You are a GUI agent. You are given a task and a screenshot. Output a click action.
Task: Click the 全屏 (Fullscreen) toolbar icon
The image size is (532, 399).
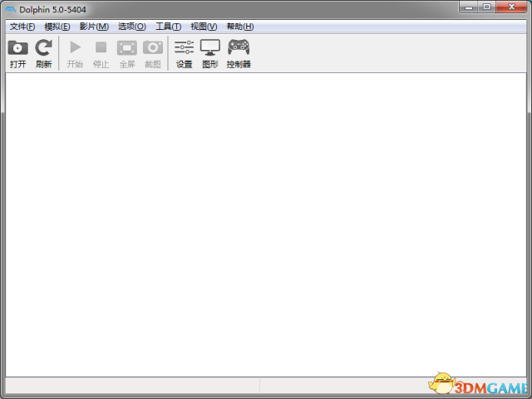[x=127, y=48]
